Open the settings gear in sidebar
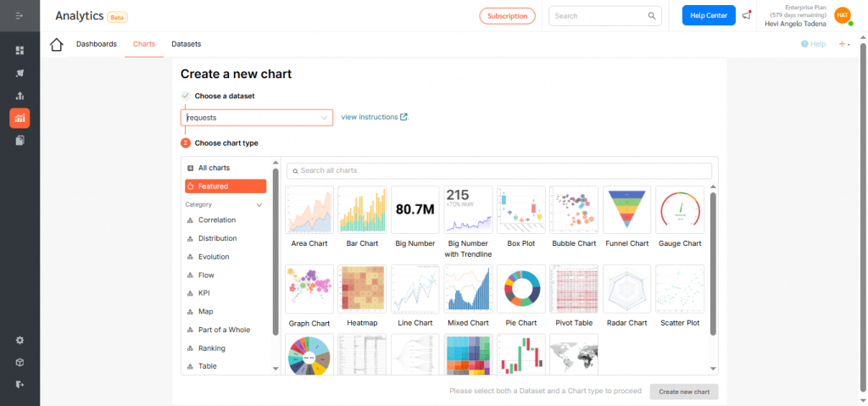The height and width of the screenshot is (406, 868). coord(19,340)
